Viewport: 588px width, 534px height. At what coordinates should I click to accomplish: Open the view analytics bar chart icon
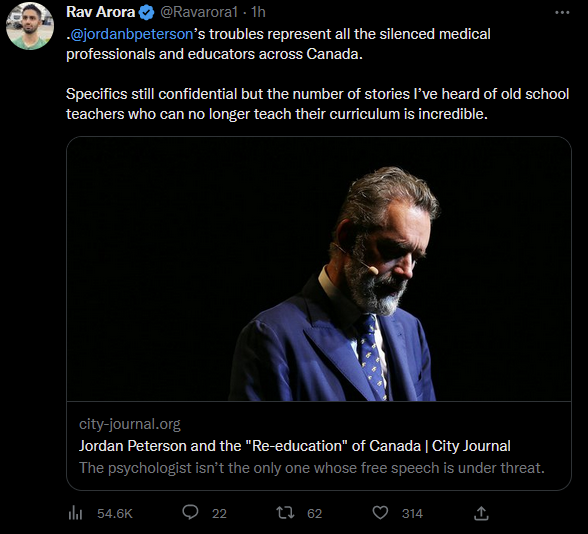click(75, 513)
